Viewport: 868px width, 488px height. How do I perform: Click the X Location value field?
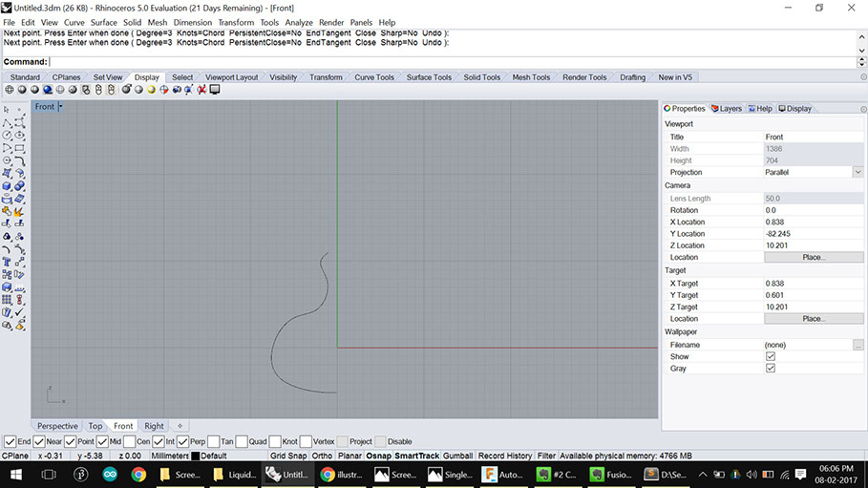click(x=814, y=223)
